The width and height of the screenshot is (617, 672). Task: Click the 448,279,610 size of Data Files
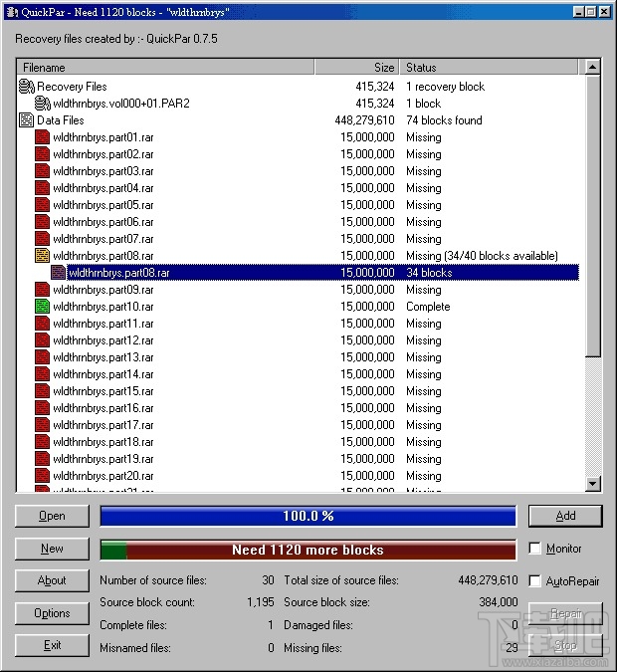click(364, 120)
